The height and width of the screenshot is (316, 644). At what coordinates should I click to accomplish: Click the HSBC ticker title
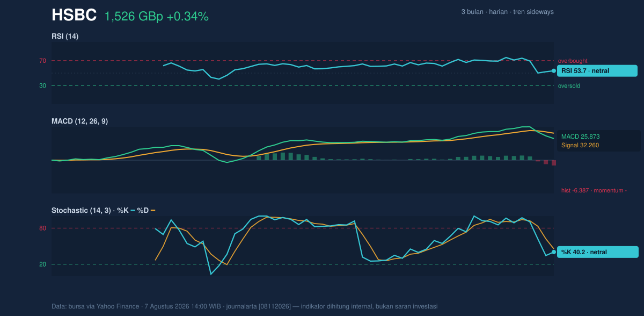74,16
